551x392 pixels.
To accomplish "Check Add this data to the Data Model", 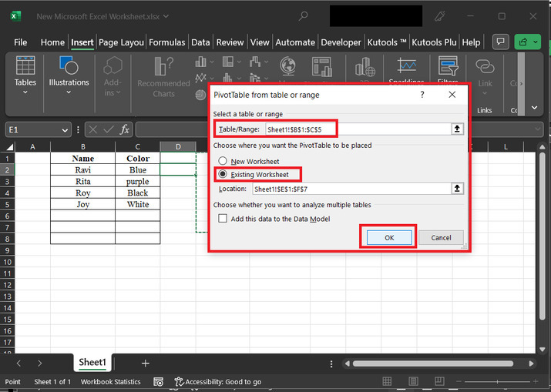I will [x=223, y=219].
